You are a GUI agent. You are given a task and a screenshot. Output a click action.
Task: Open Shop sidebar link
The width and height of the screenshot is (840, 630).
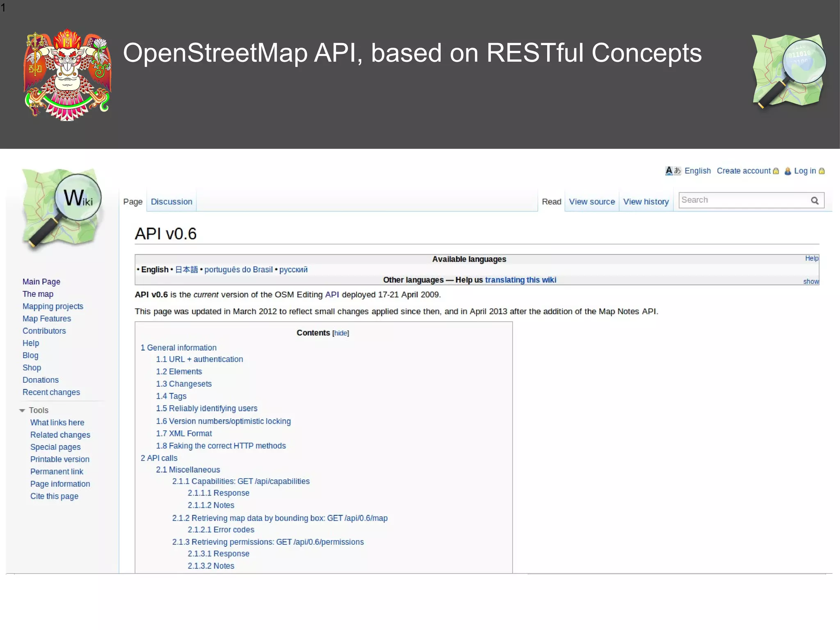tap(32, 368)
